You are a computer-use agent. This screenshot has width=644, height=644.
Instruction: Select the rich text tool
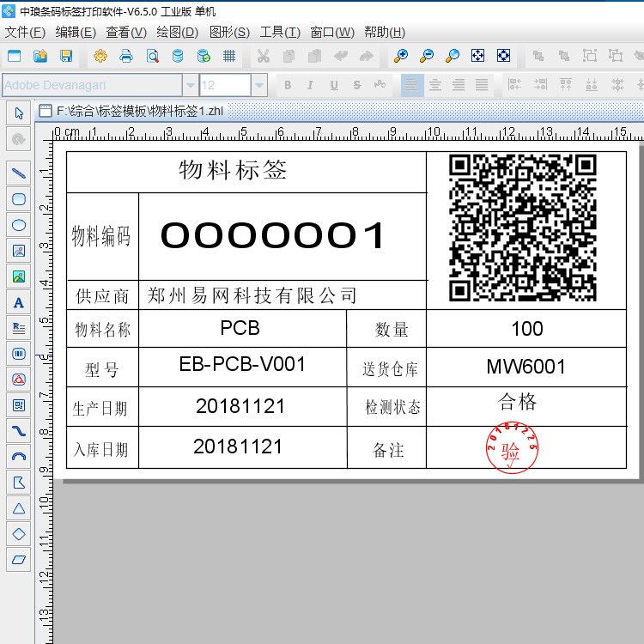click(x=19, y=328)
